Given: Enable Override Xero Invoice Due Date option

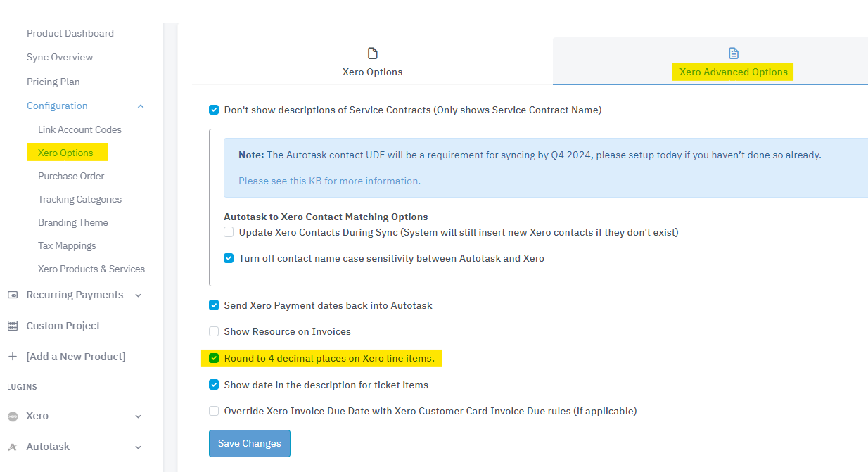Looking at the screenshot, I should click(x=214, y=410).
